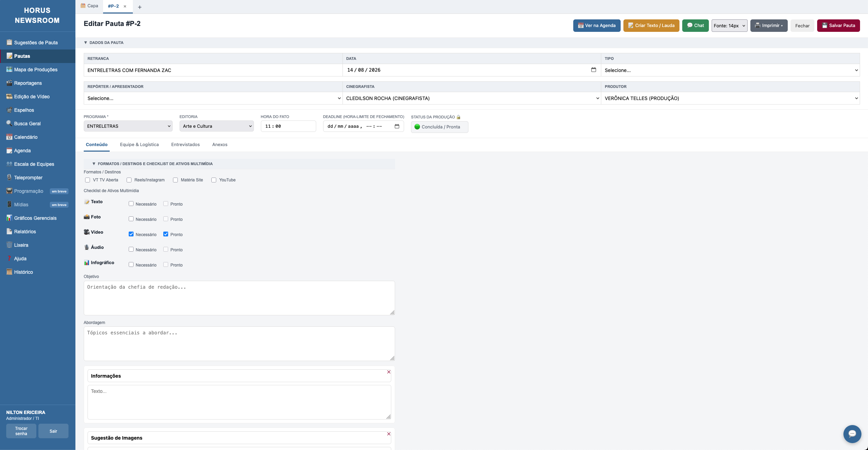Open Repórter / Apresentador dropdown
Screen dimensions: 868x450
tap(213, 98)
